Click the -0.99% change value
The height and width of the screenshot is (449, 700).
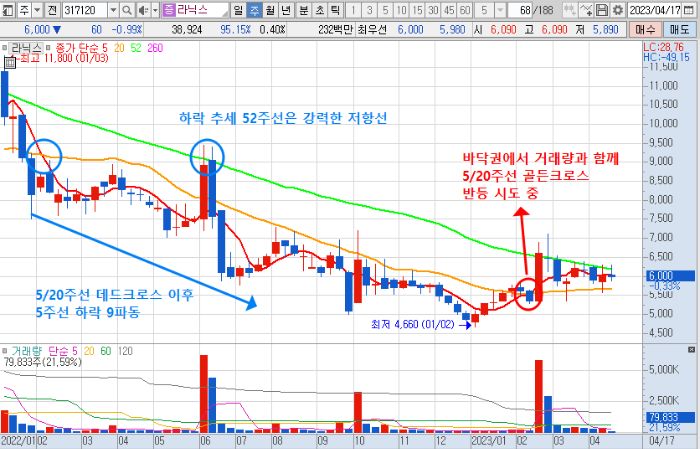126,30
